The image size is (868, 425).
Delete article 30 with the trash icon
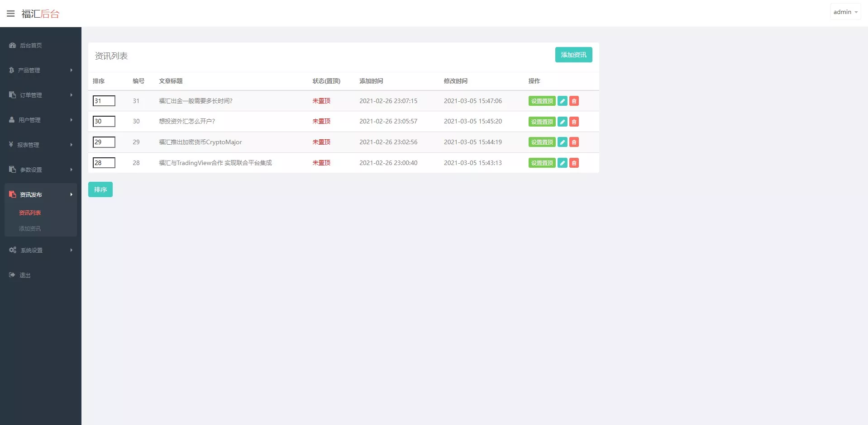click(573, 121)
